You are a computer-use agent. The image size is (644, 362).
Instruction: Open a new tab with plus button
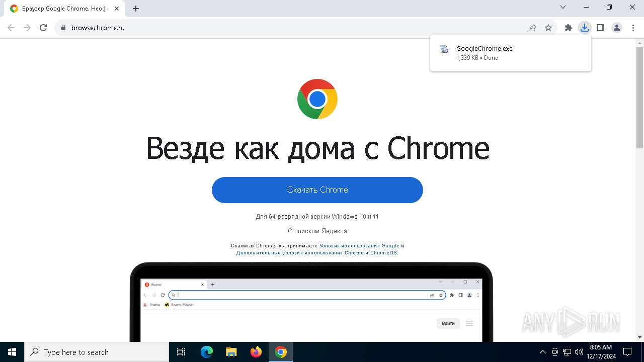coord(136,9)
